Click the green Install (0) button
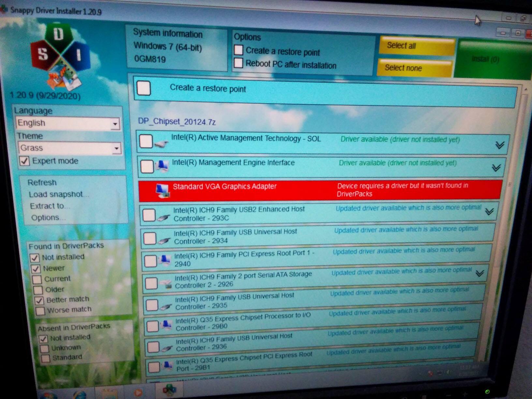Screen dimensions: 532x399 click(x=494, y=59)
